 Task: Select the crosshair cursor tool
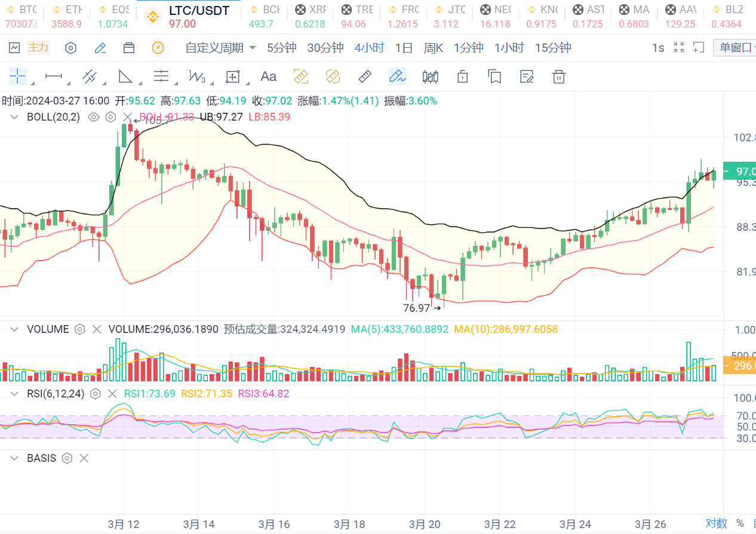(x=18, y=76)
